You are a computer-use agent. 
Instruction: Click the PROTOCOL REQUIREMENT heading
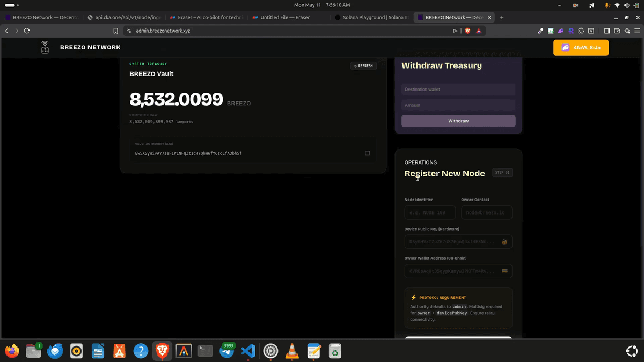pos(442,297)
